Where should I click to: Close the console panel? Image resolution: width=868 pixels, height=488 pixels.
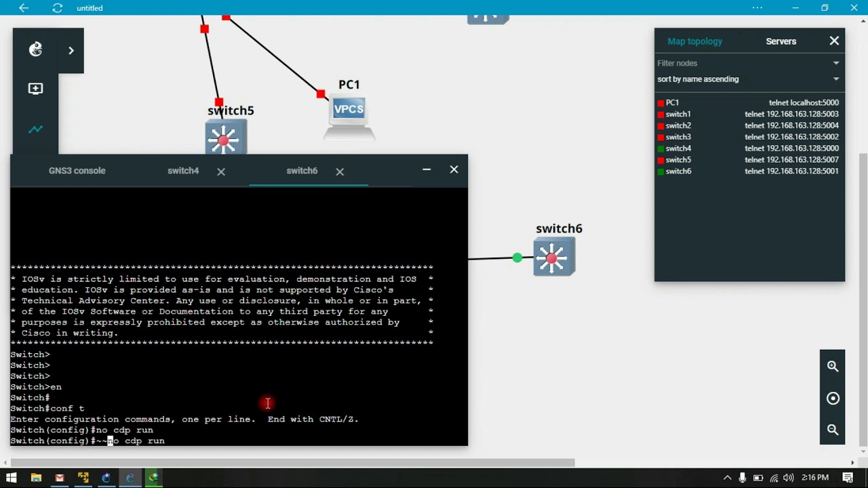(x=454, y=169)
